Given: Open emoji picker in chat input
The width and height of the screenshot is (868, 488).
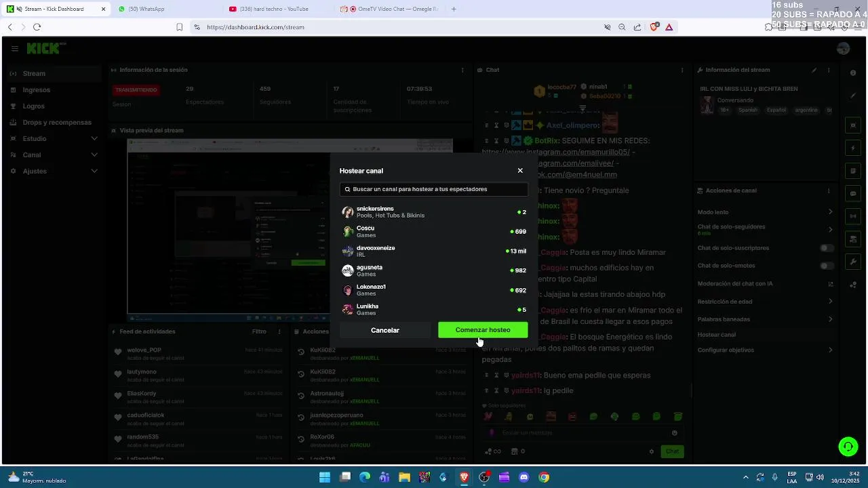Looking at the screenshot, I should pyautogui.click(x=674, y=432).
